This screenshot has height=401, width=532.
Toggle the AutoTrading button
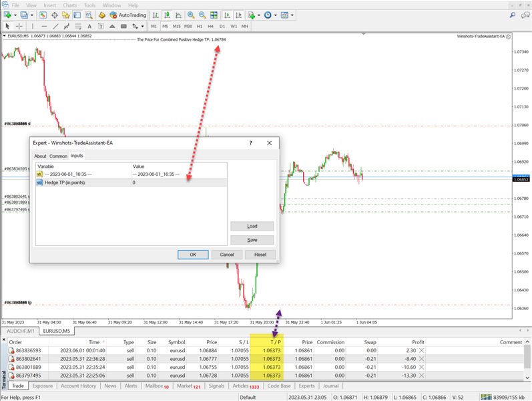(x=128, y=15)
